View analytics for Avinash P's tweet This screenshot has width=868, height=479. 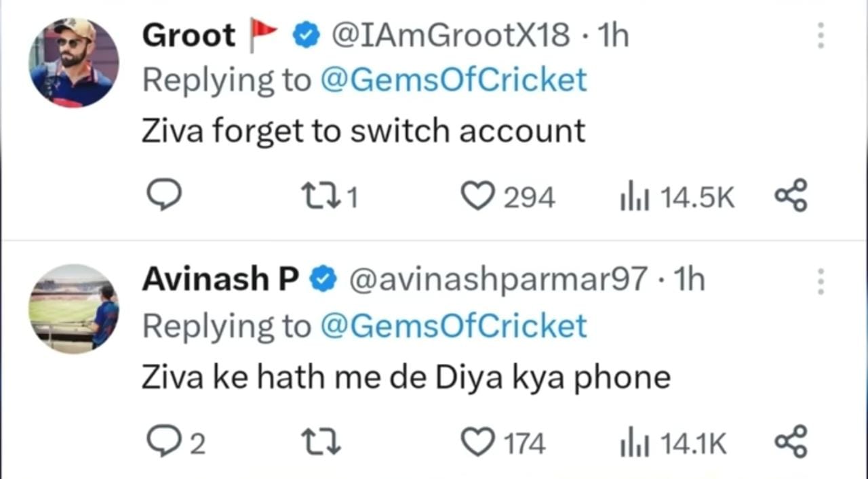[633, 443]
